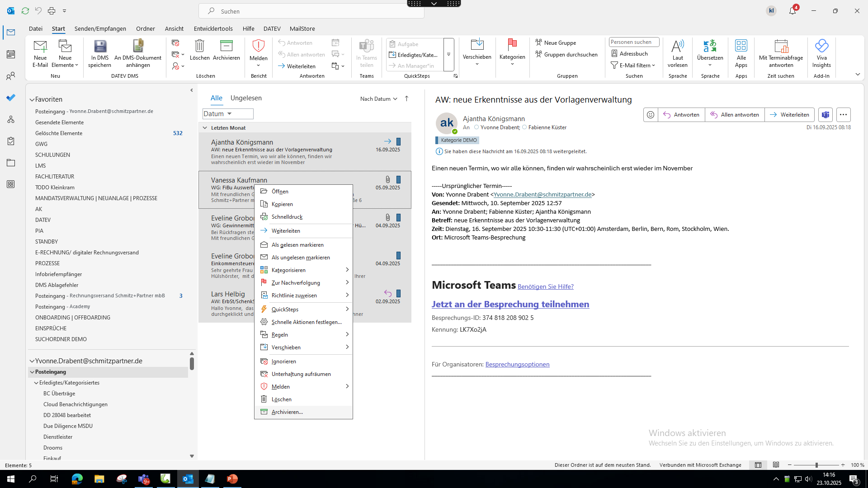868x488 pixels.
Task: Click the quick print icon in title bar
Action: [x=52, y=11]
